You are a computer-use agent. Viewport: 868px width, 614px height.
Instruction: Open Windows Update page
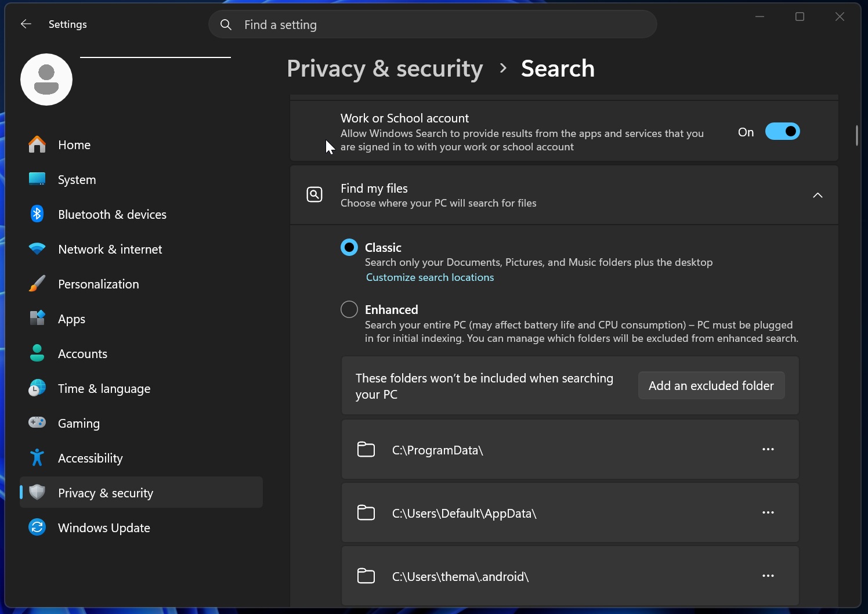pos(141,528)
